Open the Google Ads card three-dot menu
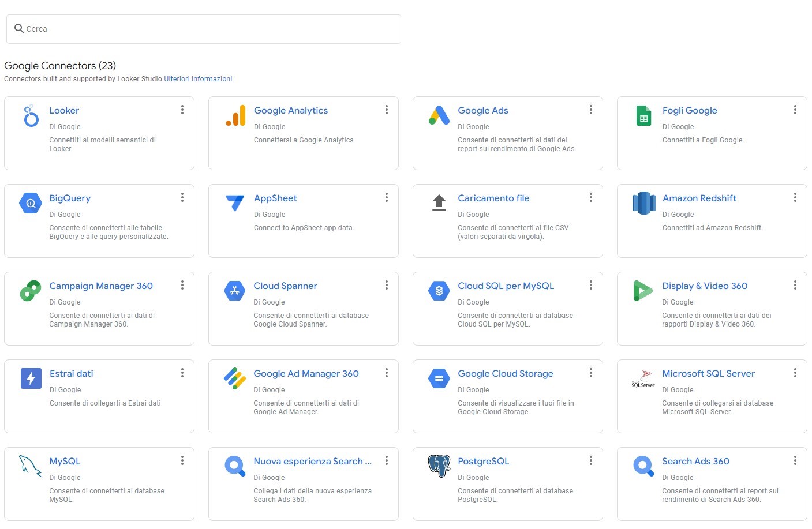The image size is (812, 529). click(x=591, y=110)
